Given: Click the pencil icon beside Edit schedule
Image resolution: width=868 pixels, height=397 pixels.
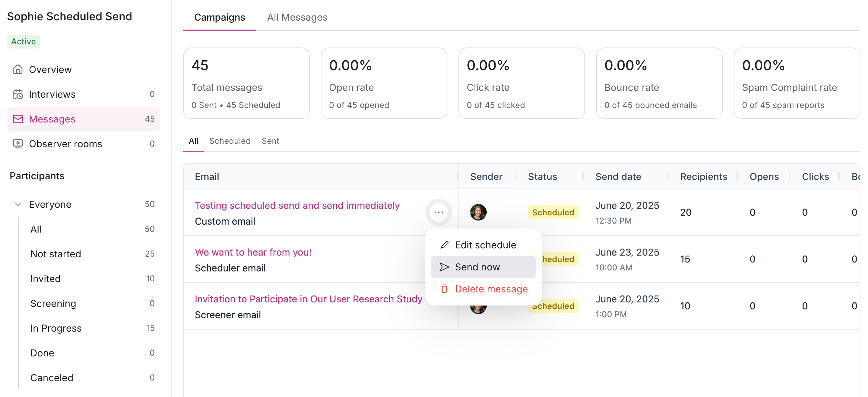Looking at the screenshot, I should (444, 245).
